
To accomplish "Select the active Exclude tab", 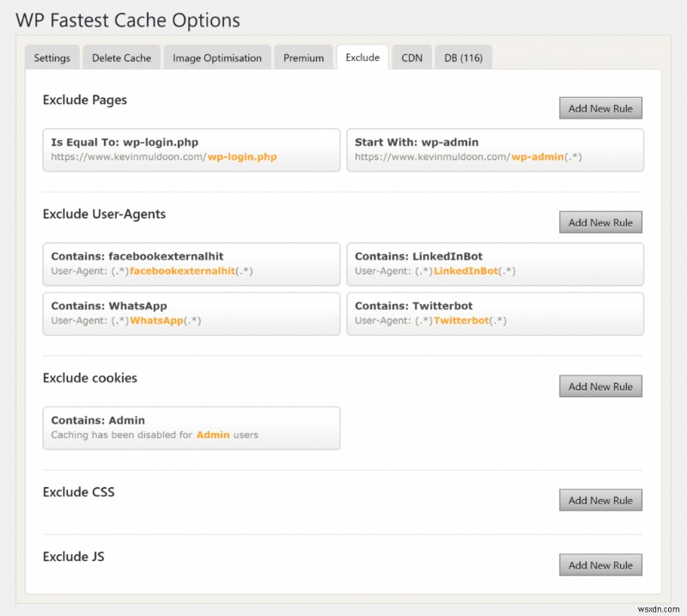I will point(362,57).
